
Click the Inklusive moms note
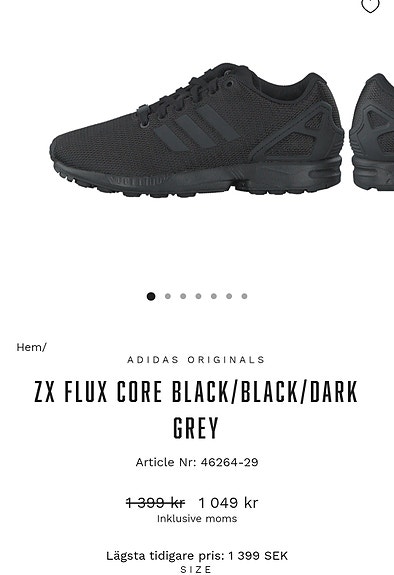(x=197, y=519)
